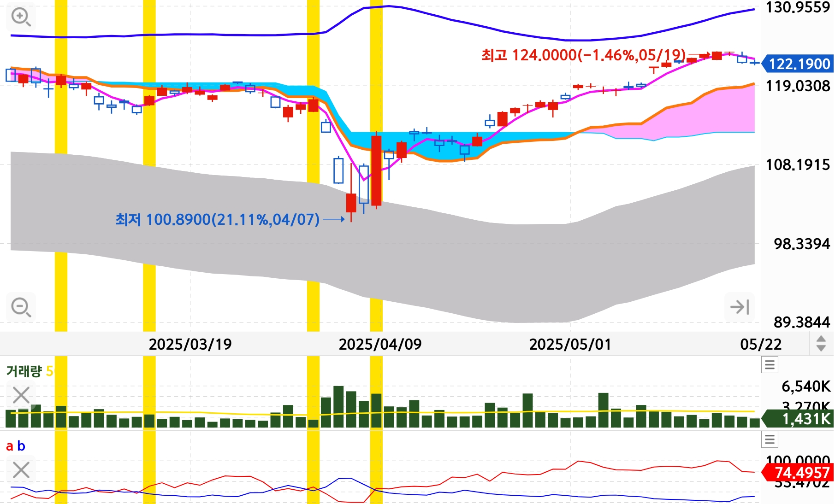Image resolution: width=835 pixels, height=504 pixels.
Task: Click the tallest volume bar in early April
Action: pyautogui.click(x=338, y=407)
